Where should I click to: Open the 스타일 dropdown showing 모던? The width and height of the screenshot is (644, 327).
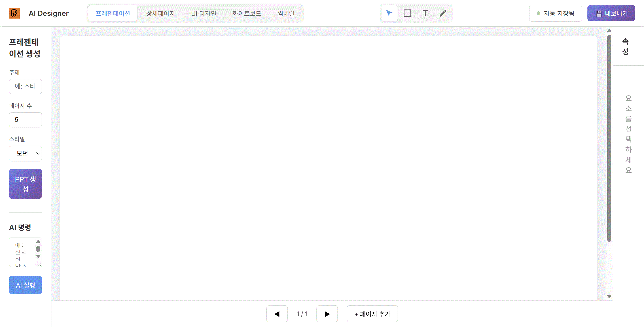tap(25, 153)
